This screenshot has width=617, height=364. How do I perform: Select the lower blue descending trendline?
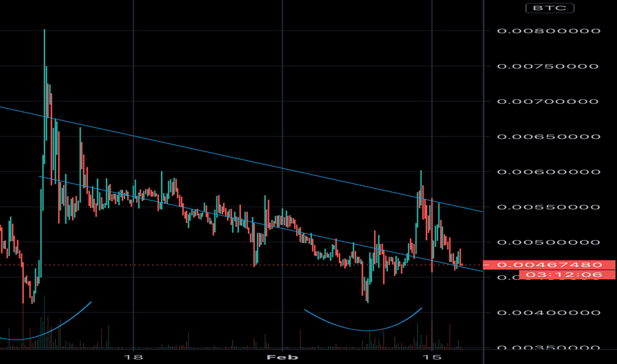point(261,224)
